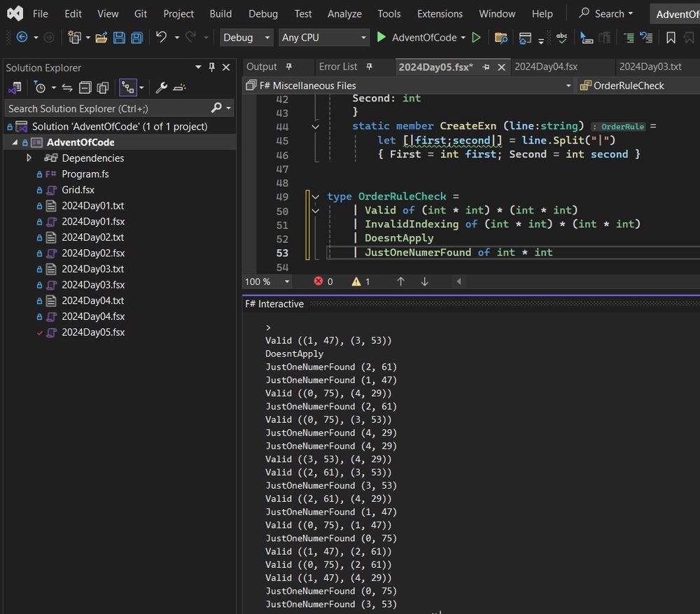The image size is (700, 614).
Task: Select Program.fs in Solution Explorer
Action: (x=85, y=174)
